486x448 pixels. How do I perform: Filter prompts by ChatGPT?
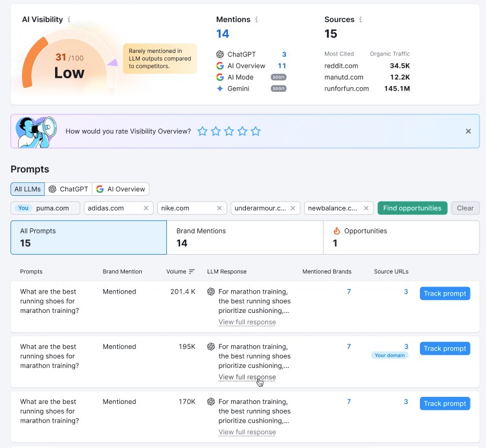(x=69, y=189)
